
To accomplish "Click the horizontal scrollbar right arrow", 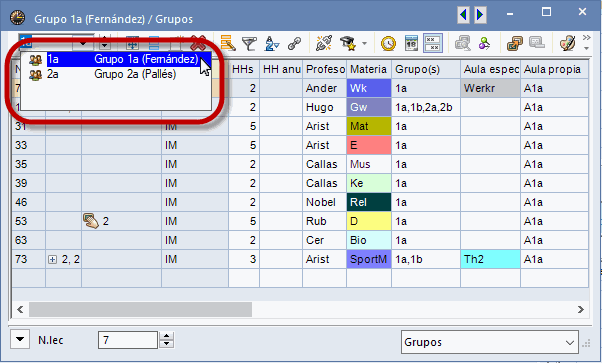I will coord(580,309).
